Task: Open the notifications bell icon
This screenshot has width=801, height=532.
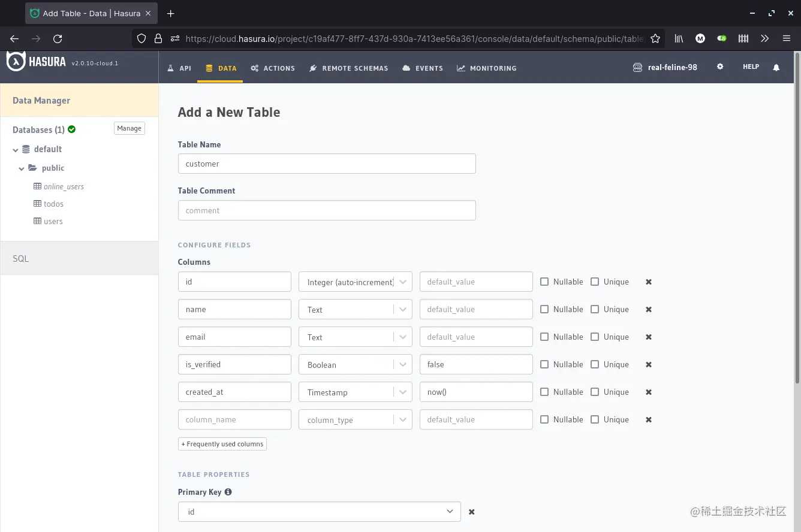Action: coord(776,67)
